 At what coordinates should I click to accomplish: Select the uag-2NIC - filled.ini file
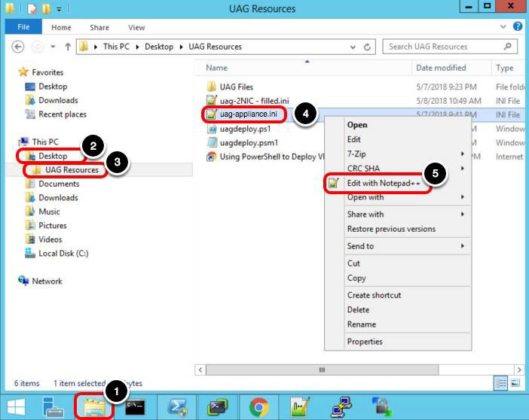click(255, 101)
